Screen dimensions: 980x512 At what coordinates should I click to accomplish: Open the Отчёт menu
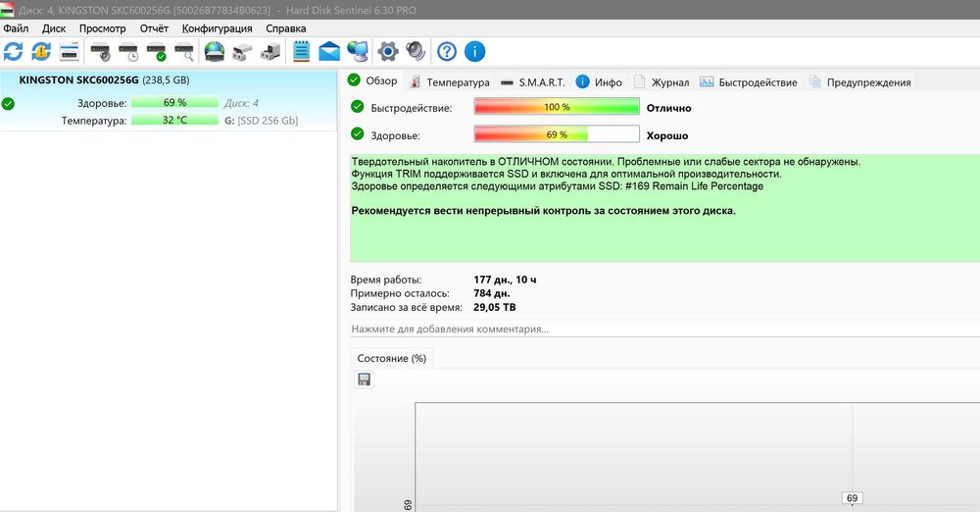[x=155, y=28]
